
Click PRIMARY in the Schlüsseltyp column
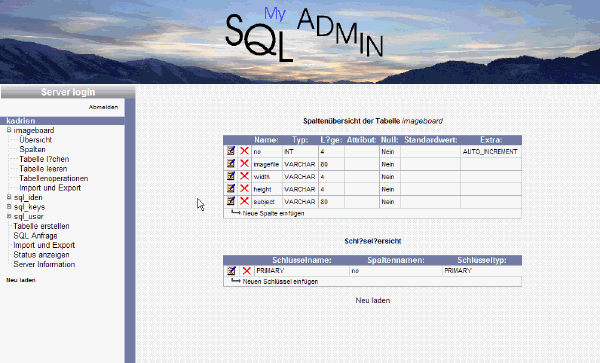tap(458, 270)
